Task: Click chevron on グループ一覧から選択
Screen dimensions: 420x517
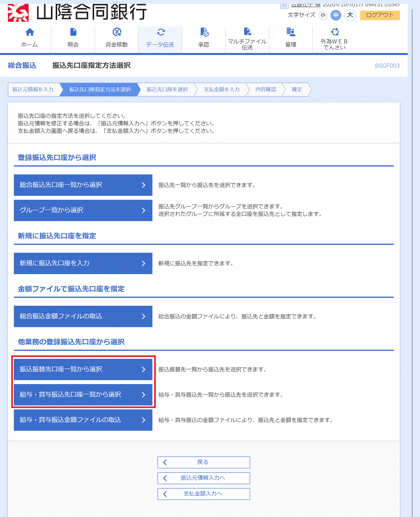Action: 143,210
